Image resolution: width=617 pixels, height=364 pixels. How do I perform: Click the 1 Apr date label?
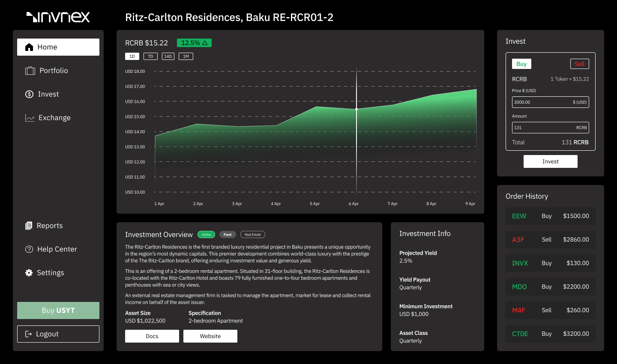tap(159, 204)
